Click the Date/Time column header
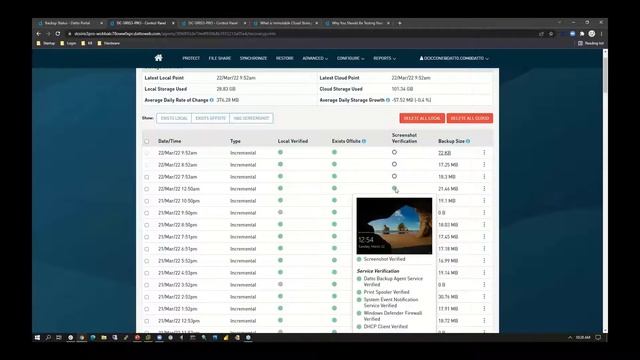The width and height of the screenshot is (640, 360). 169,141
